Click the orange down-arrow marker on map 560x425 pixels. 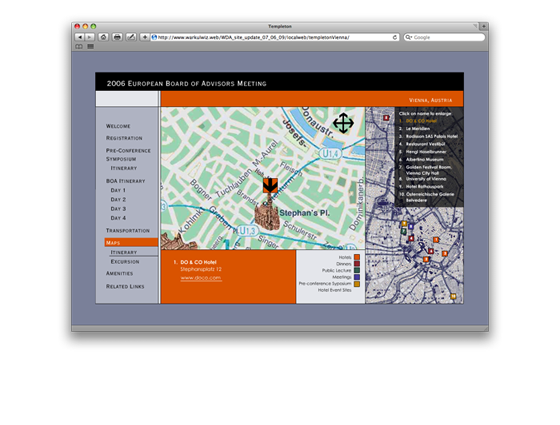(270, 185)
